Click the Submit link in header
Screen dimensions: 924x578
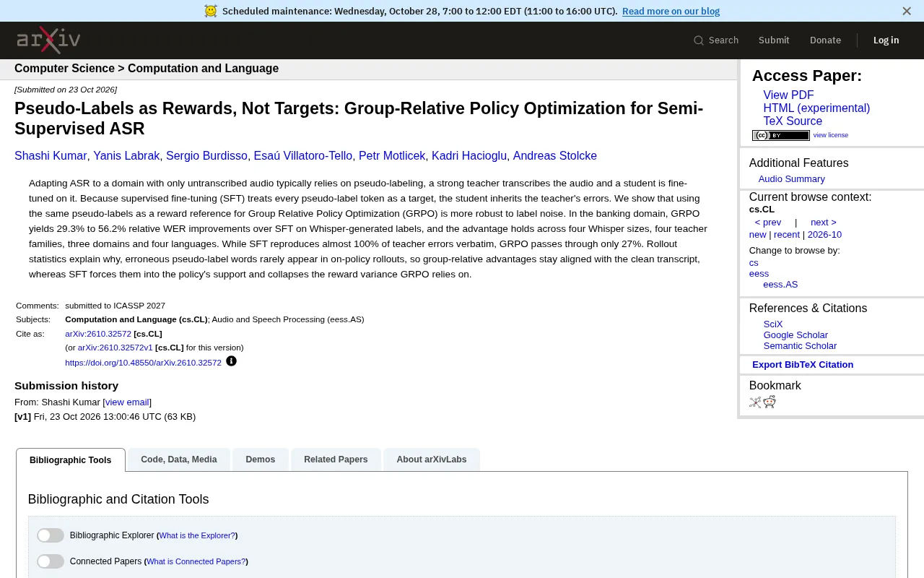pos(774,40)
